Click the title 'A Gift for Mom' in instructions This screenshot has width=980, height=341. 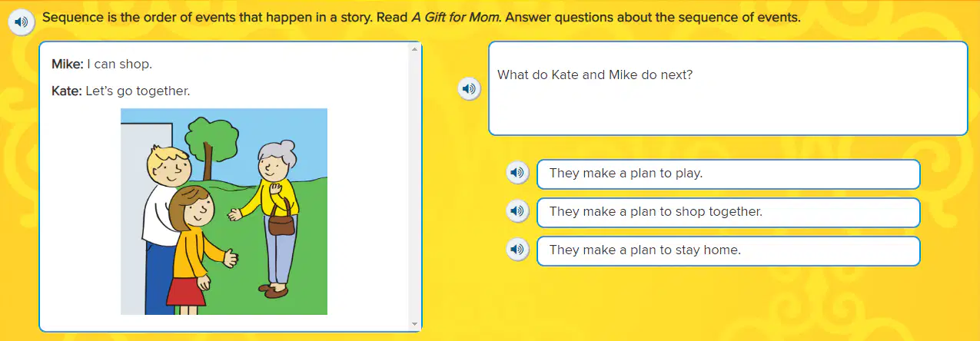[x=457, y=18]
